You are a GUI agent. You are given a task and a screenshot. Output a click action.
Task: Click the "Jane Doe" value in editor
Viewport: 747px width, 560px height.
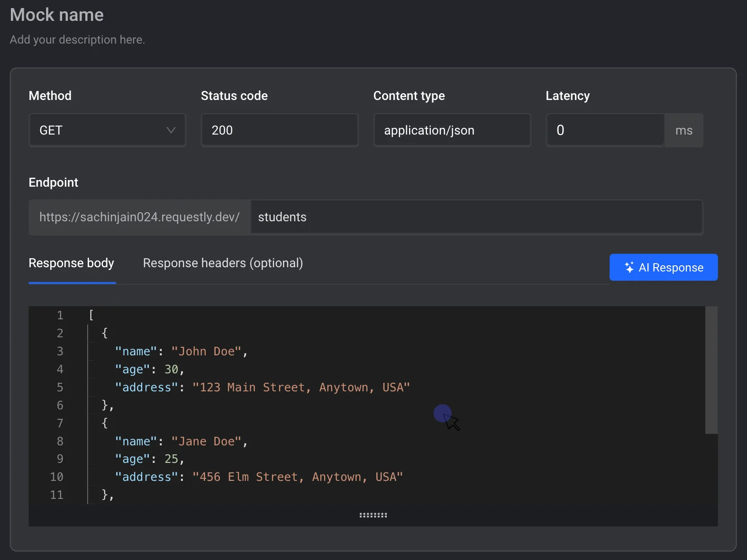click(206, 442)
